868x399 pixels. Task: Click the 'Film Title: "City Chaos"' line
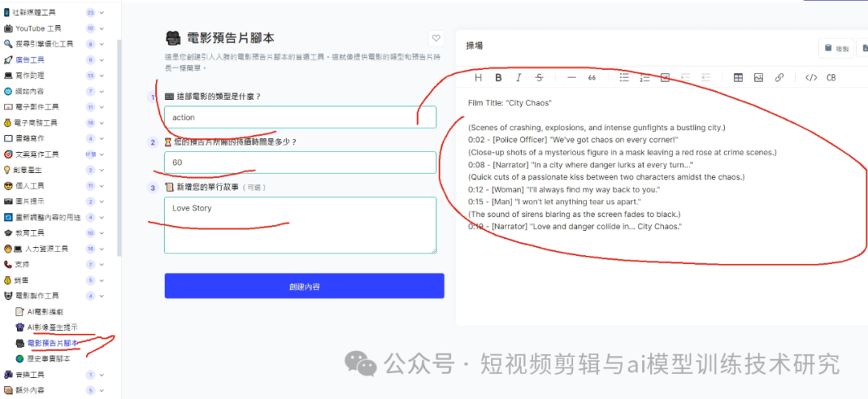(510, 103)
